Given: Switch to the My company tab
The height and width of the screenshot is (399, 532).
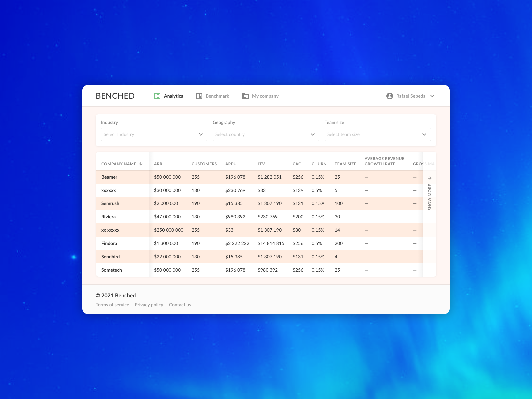Looking at the screenshot, I should tap(266, 96).
